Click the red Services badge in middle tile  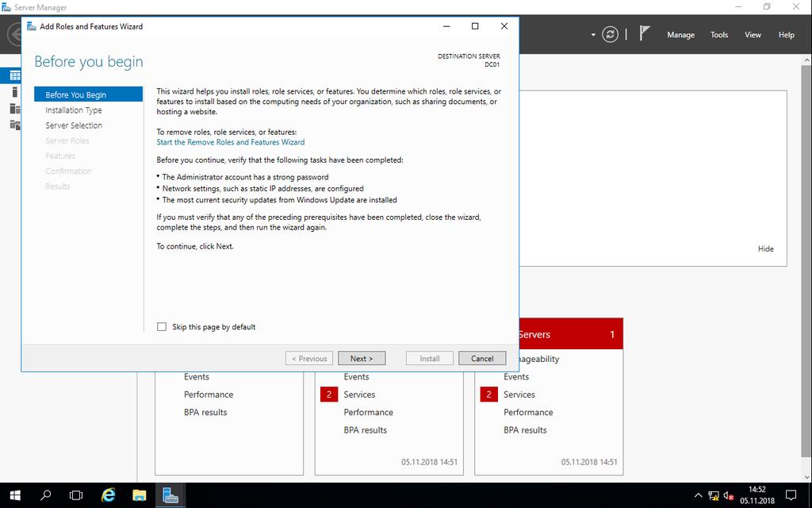(x=329, y=394)
